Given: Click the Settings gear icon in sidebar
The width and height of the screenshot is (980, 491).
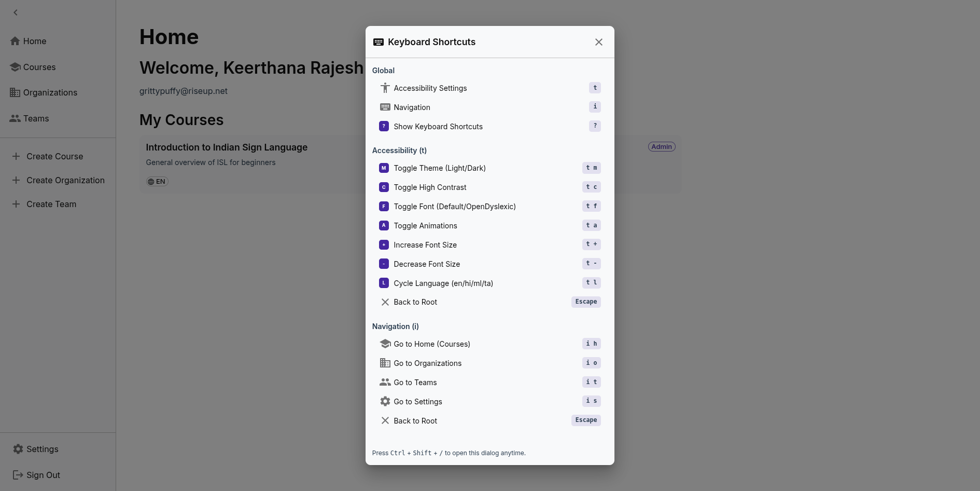Looking at the screenshot, I should click(18, 449).
